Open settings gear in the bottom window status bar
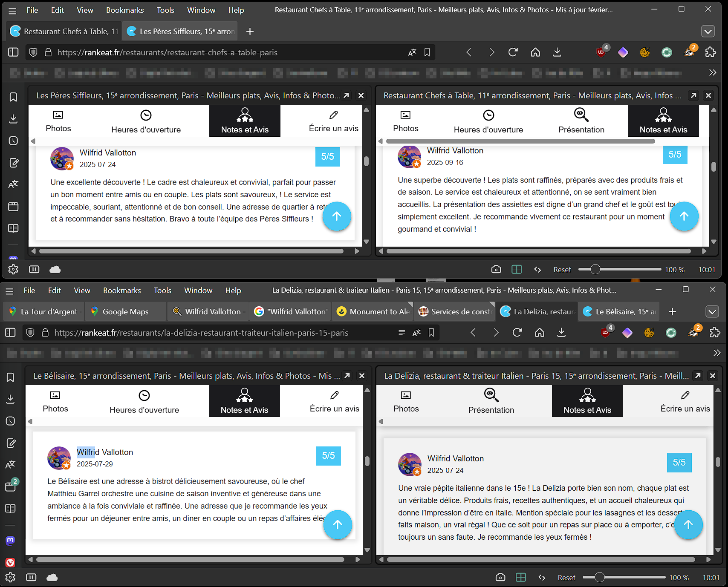The image size is (728, 587). [x=11, y=578]
